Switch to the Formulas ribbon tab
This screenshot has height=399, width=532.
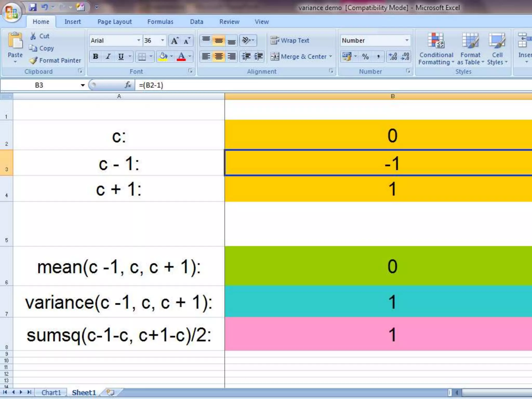(x=160, y=22)
